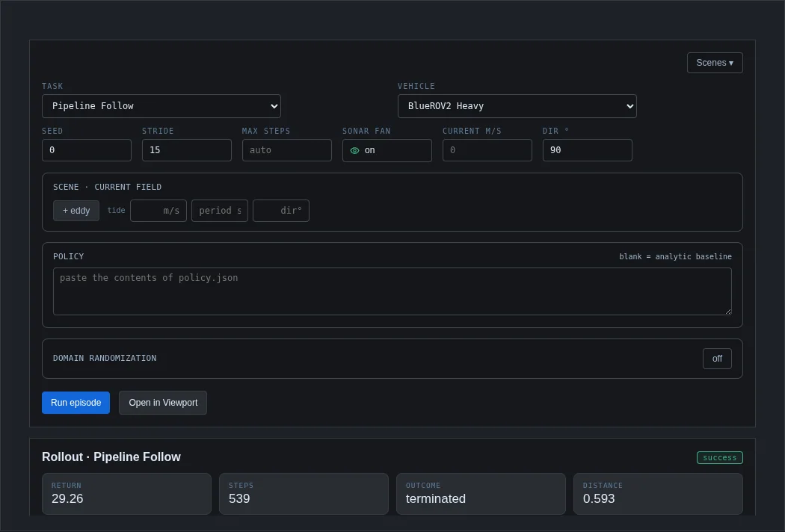This screenshot has width=785, height=532.
Task: Click the Distance value 0.593
Action: coord(599,498)
